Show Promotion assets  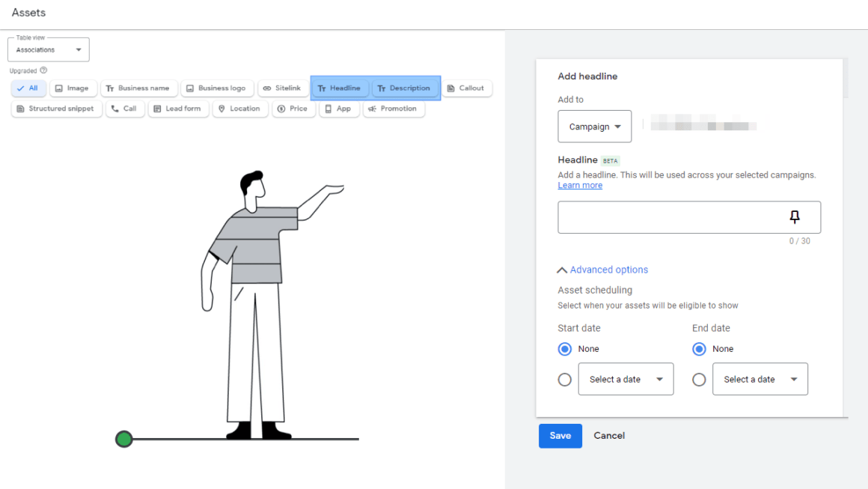[394, 109]
